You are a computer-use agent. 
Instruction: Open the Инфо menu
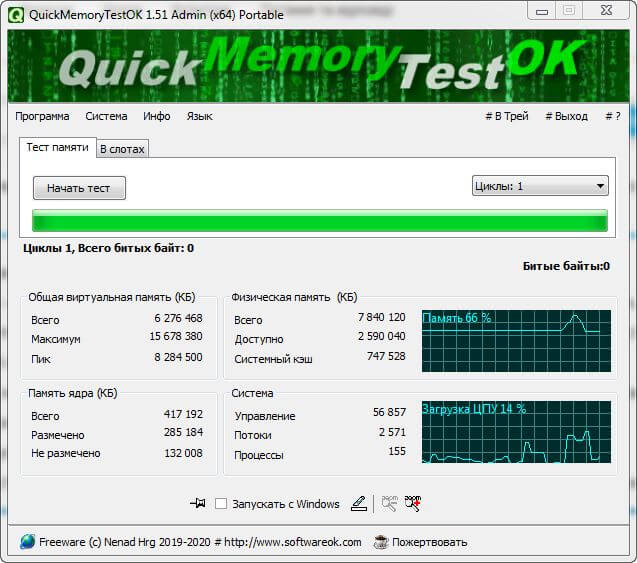click(156, 116)
